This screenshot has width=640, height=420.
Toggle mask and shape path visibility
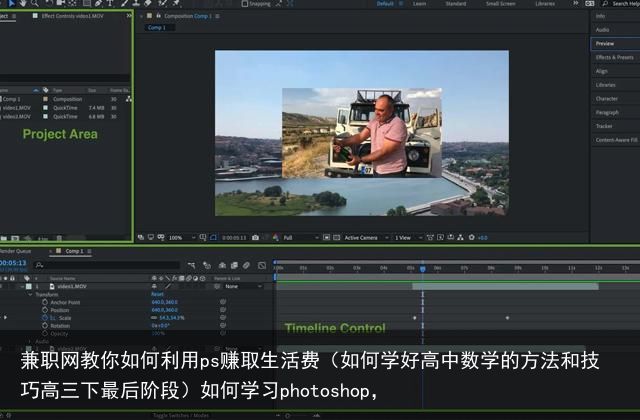[x=213, y=238]
